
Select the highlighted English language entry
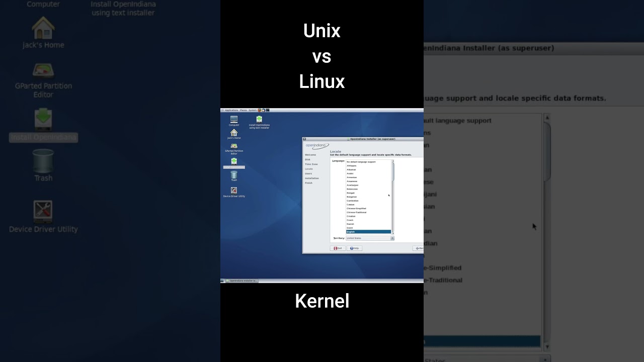click(x=368, y=232)
